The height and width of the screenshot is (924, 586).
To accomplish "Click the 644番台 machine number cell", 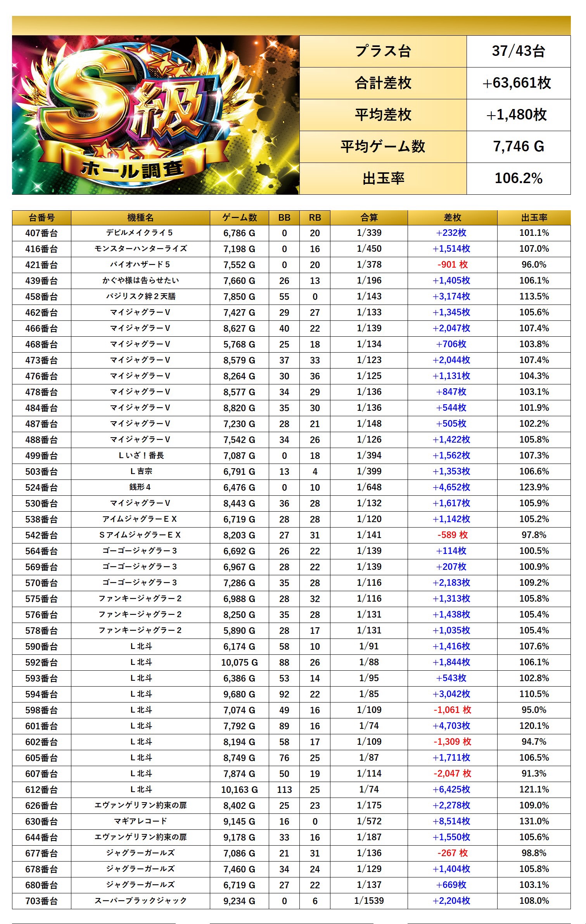I will (x=41, y=837).
